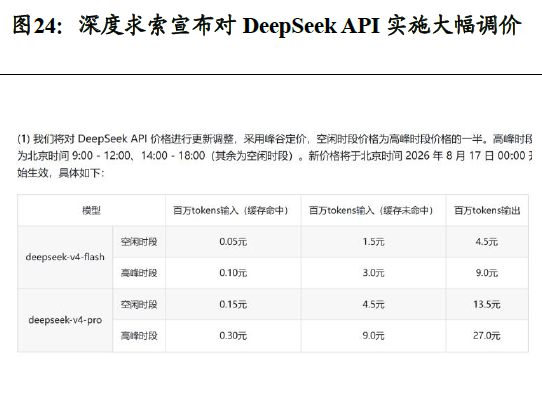Select the '0.10元' price cell

233,273
